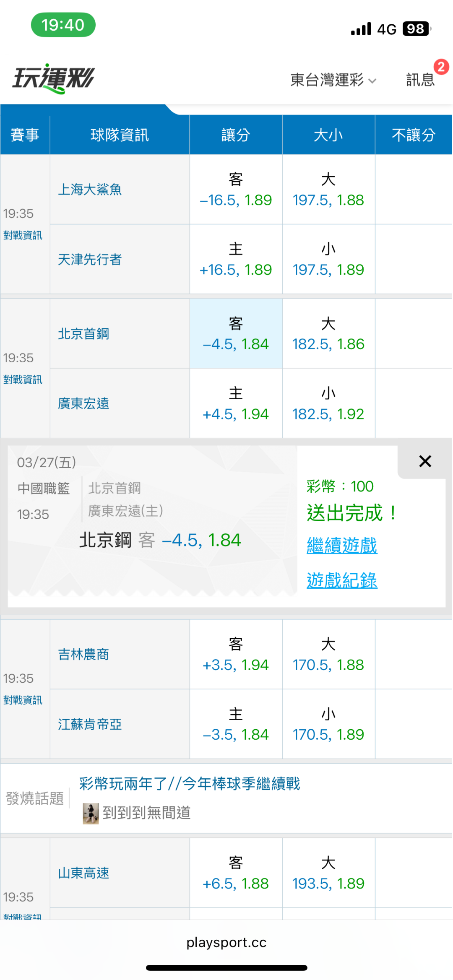Open 上海大鯊魚 team info
Screen dimensions: 453x980
[x=90, y=190]
